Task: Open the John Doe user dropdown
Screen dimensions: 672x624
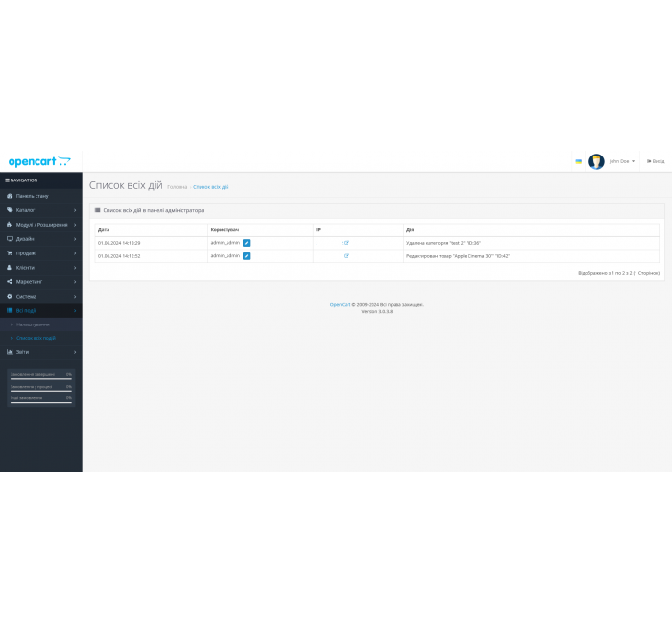Action: (x=621, y=161)
